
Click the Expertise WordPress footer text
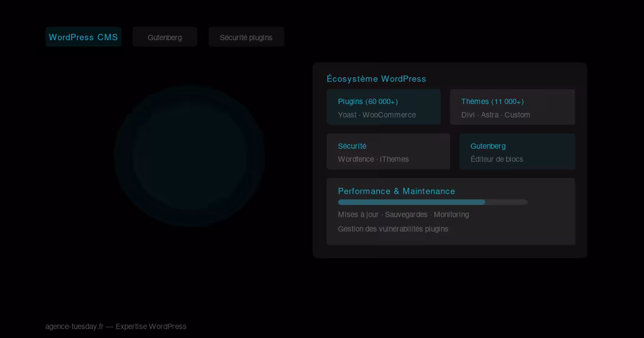point(151,327)
